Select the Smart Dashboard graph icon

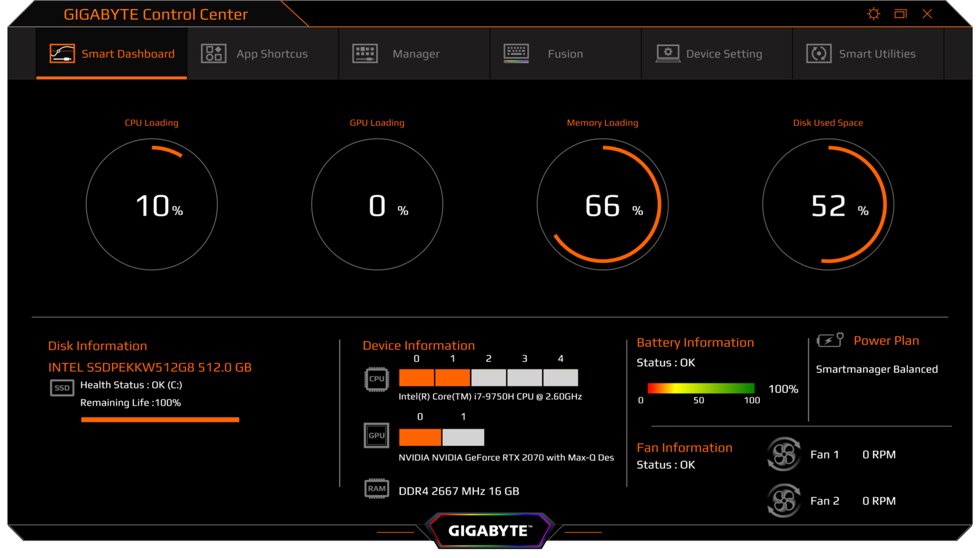tap(62, 54)
